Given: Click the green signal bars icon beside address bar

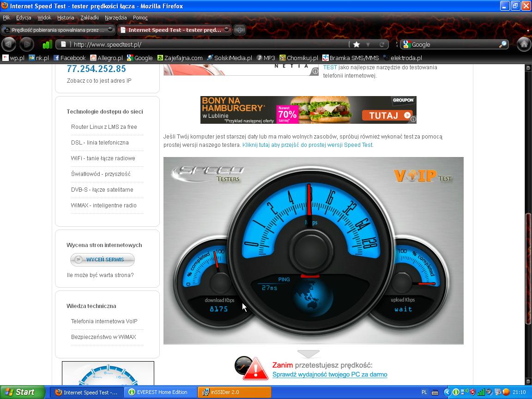Looking at the screenshot, I should coord(47,44).
